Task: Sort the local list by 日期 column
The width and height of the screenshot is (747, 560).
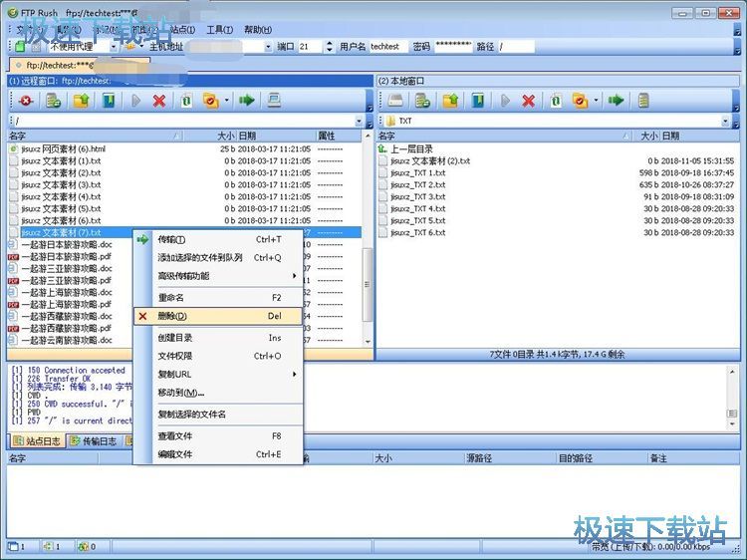Action: tap(699, 137)
